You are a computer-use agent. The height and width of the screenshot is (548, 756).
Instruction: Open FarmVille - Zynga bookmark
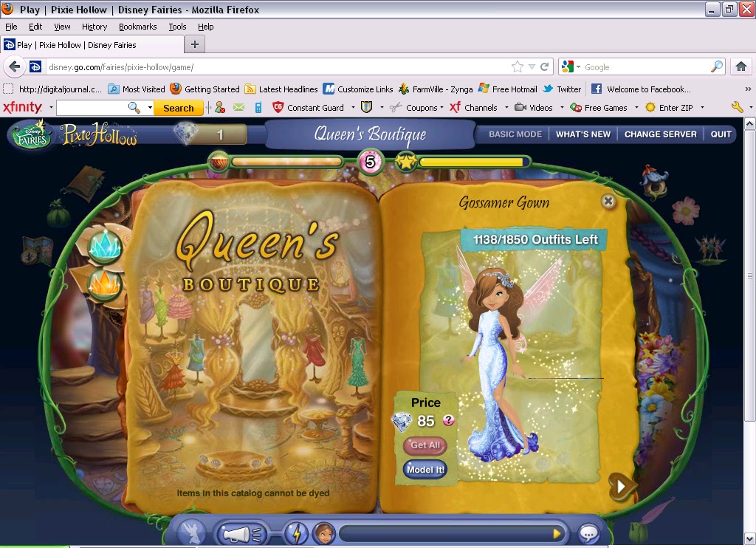(x=436, y=89)
